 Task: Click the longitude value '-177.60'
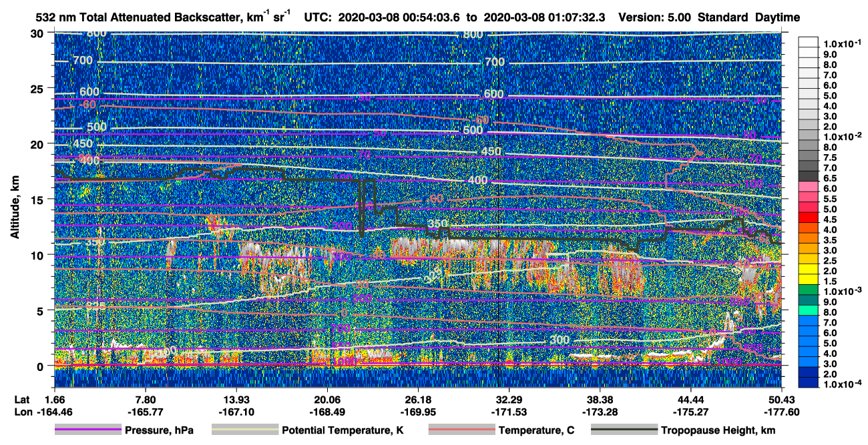pyautogui.click(x=782, y=412)
